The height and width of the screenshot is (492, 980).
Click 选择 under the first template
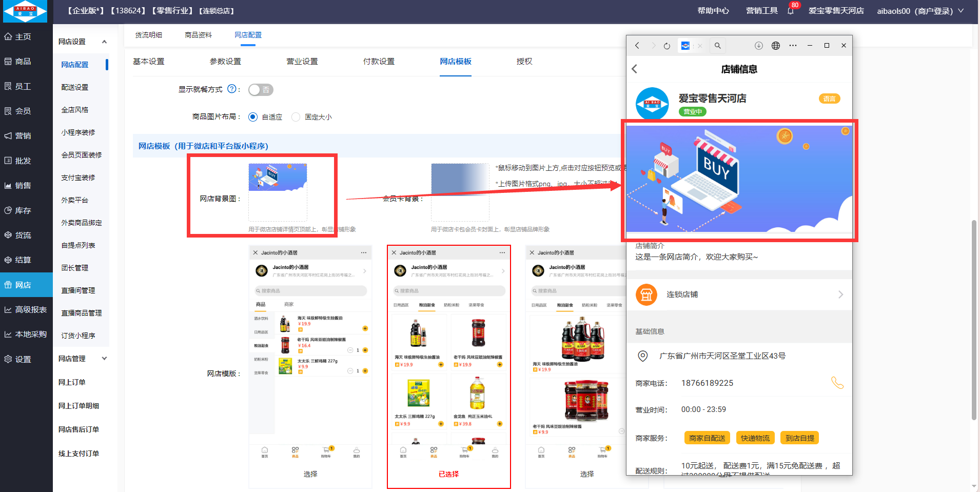click(x=310, y=474)
